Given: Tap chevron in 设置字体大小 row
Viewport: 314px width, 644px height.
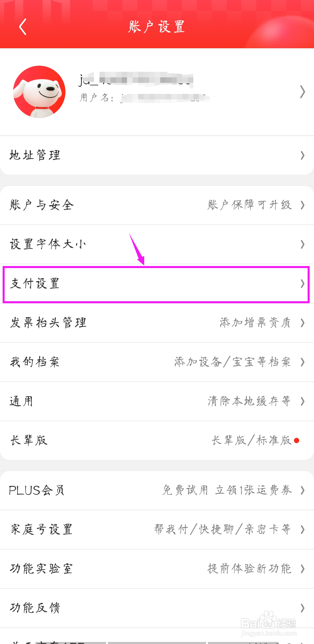Looking at the screenshot, I should tap(302, 244).
